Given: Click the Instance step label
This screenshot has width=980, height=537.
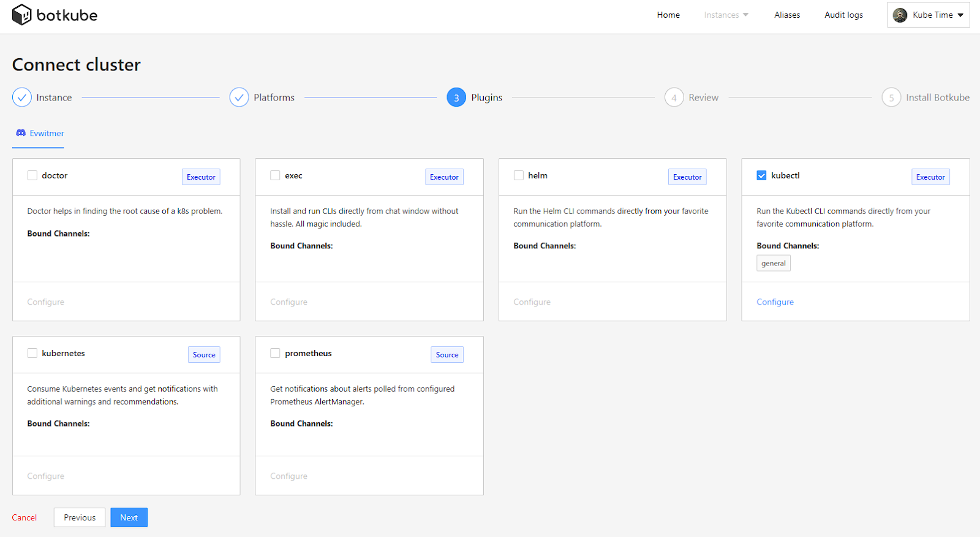Looking at the screenshot, I should (54, 97).
